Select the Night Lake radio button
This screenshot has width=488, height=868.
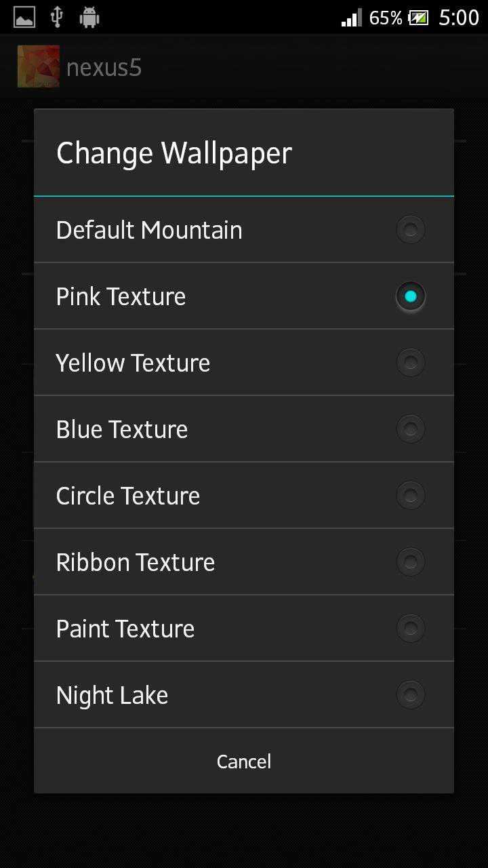(x=410, y=695)
